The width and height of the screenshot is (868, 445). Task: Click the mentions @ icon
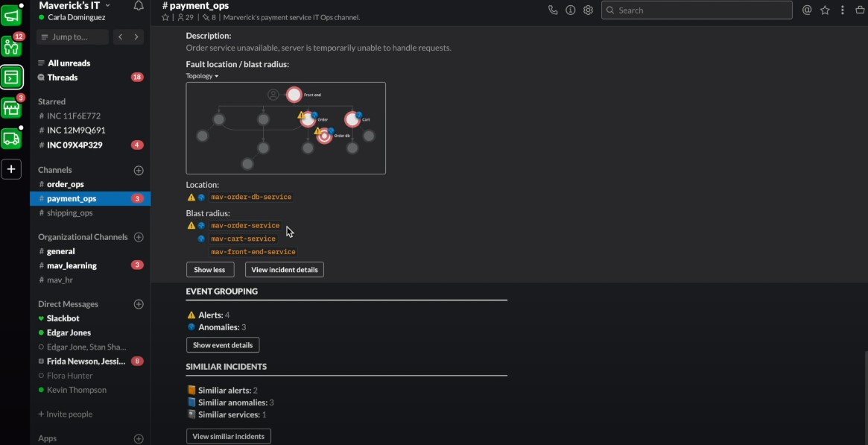807,10
